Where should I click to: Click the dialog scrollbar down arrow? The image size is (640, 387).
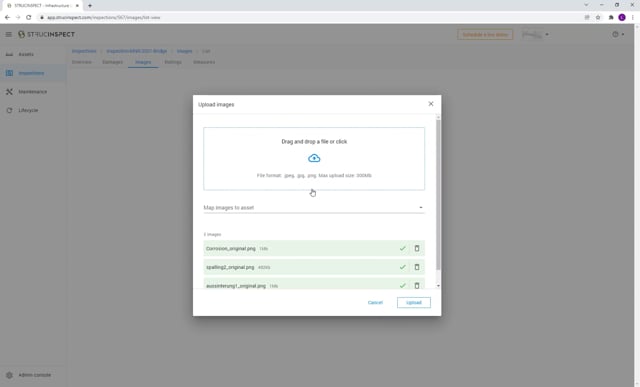[x=438, y=286]
